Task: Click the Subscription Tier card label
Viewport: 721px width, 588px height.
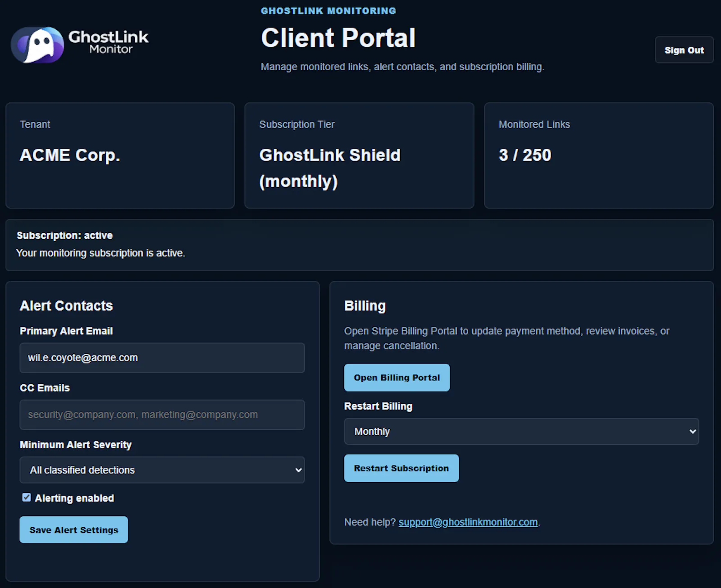Action: [297, 124]
